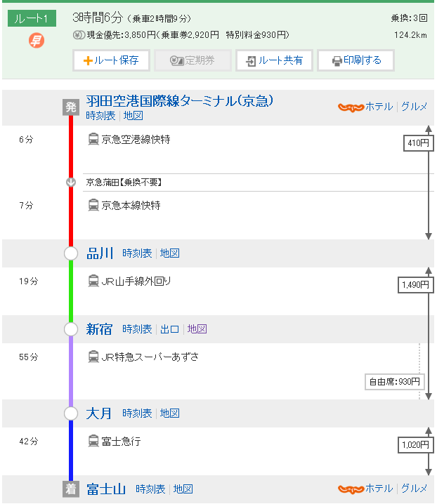Click the 羽田空港国際線ターミナル(京急) station name

point(180,101)
